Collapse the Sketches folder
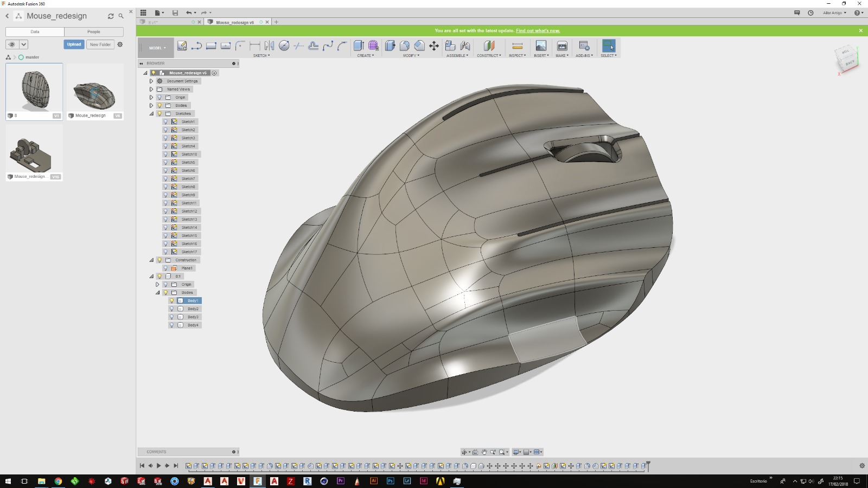Viewport: 868px width, 488px height. coord(151,114)
